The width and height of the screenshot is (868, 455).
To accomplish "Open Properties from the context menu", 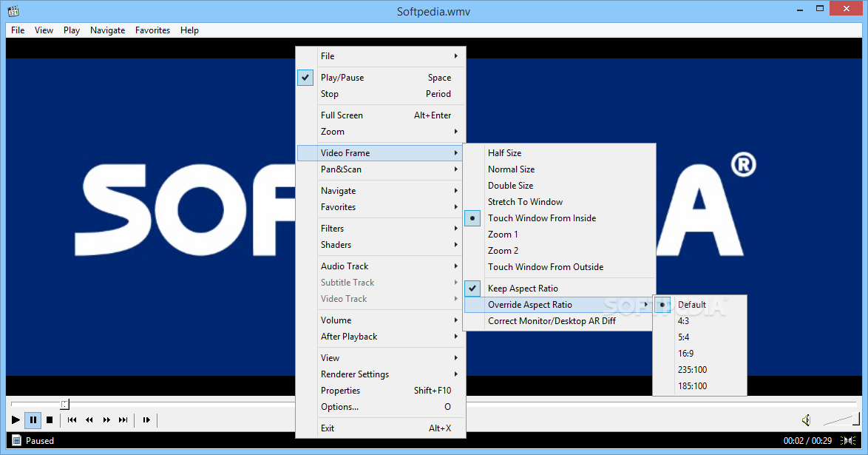I will click(x=382, y=390).
